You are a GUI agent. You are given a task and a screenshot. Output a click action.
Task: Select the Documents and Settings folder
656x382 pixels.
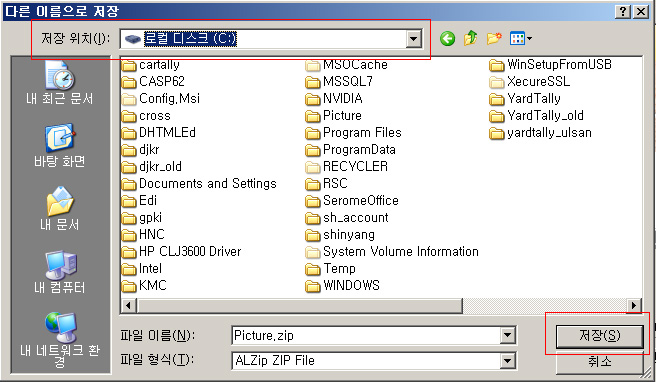coord(199,184)
